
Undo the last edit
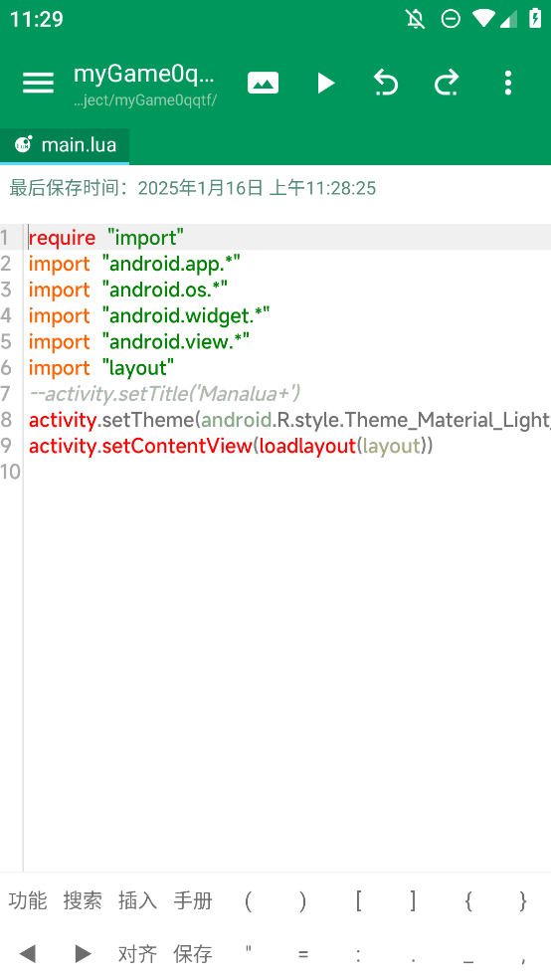point(386,83)
